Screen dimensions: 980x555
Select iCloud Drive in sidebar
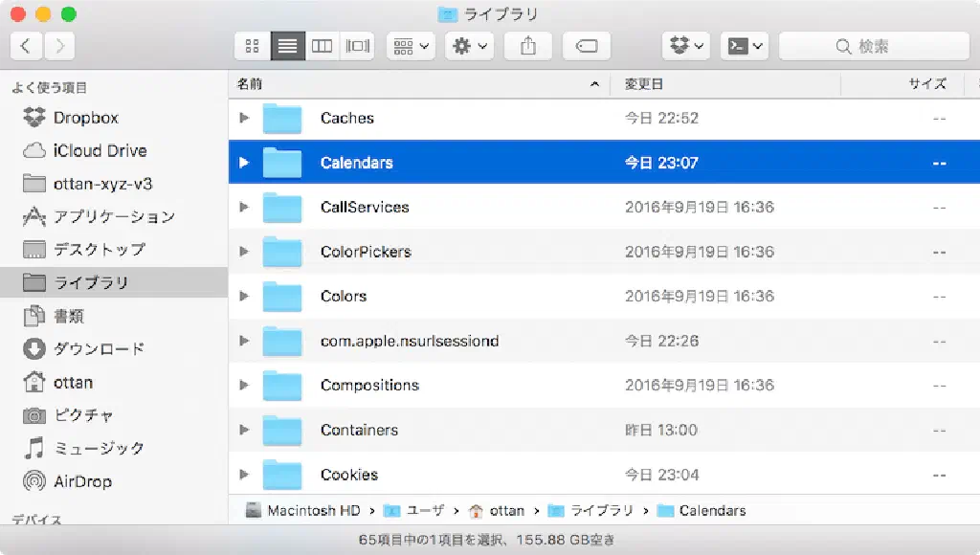pyautogui.click(x=100, y=151)
